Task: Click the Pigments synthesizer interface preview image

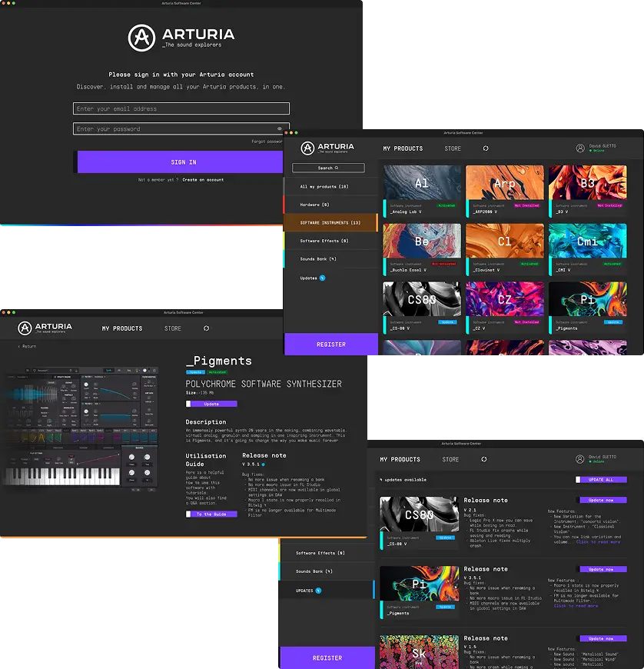Action: point(81,429)
